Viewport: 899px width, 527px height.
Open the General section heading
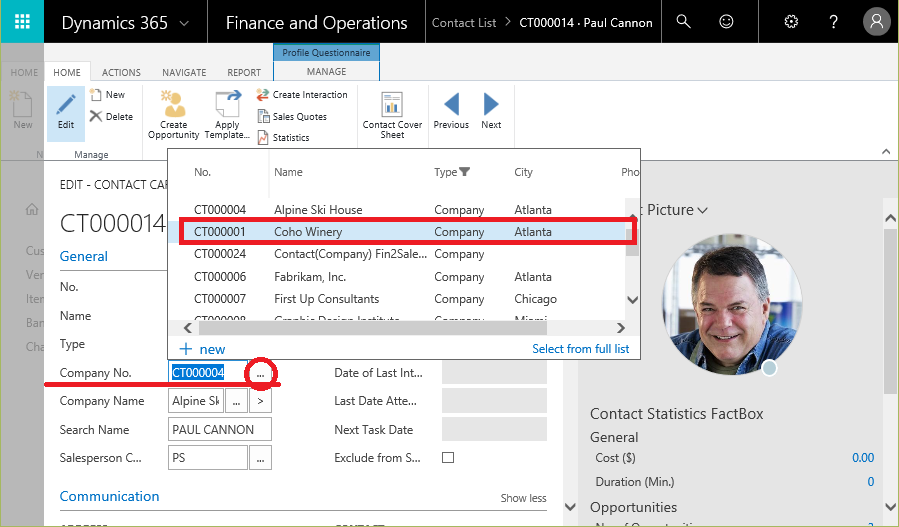click(84, 256)
